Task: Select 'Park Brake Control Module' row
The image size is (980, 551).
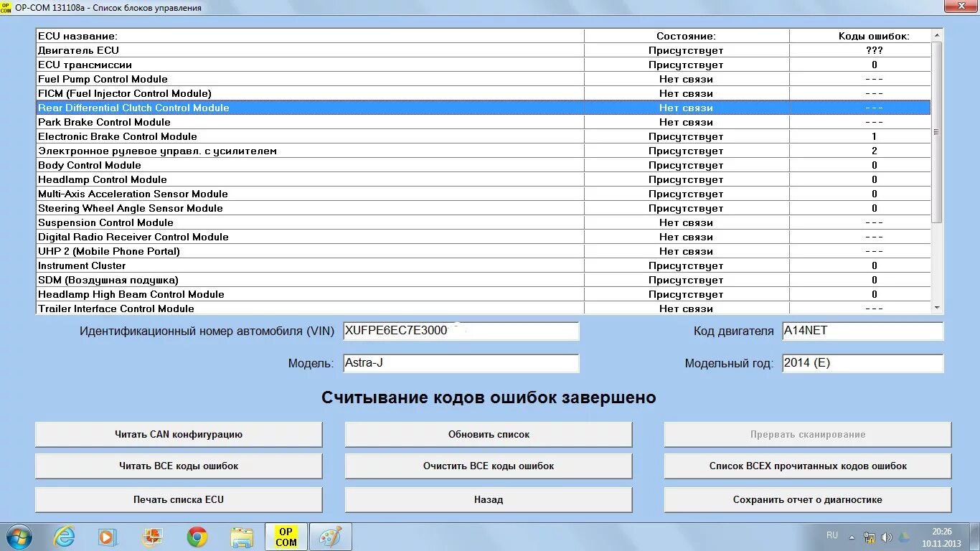Action: point(484,122)
